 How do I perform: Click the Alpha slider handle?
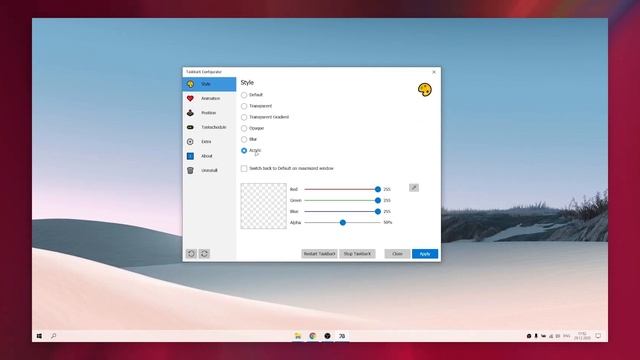pyautogui.click(x=343, y=222)
